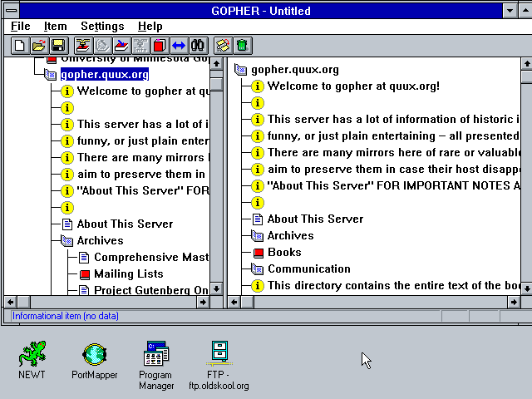
Task: Click the New document toolbar icon
Action: coord(20,46)
